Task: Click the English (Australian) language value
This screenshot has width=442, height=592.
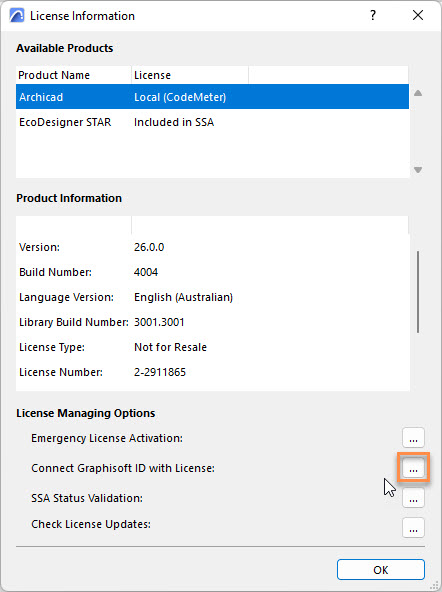Action: click(x=183, y=298)
